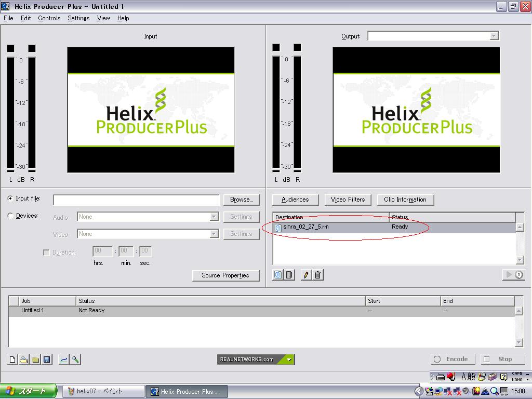This screenshot has height=399, width=532.
Task: Click the job list Status column header
Action: (220, 301)
